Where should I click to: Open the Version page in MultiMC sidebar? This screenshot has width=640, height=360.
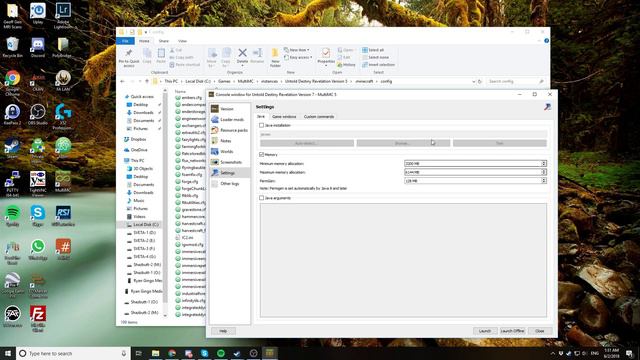[229, 109]
